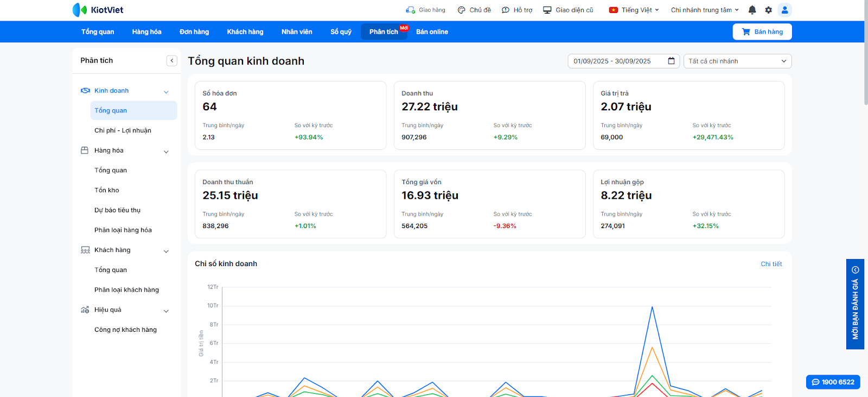This screenshot has height=397, width=868.
Task: Click the user account avatar icon
Action: click(784, 10)
